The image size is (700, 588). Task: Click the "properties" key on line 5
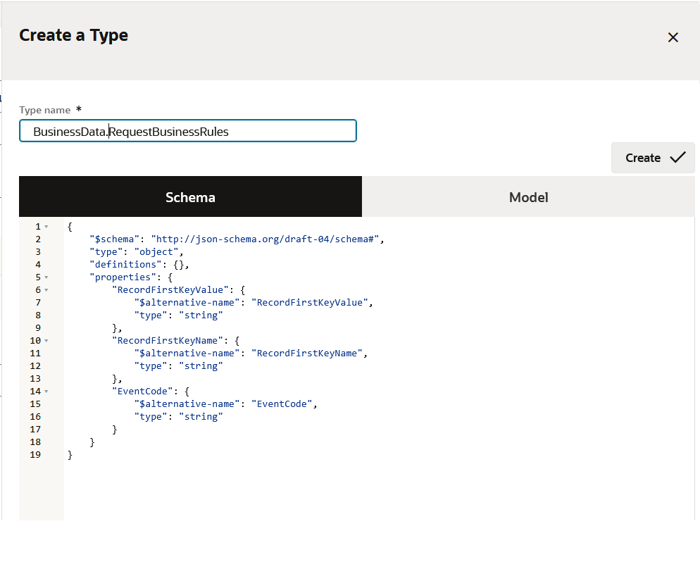click(123, 277)
